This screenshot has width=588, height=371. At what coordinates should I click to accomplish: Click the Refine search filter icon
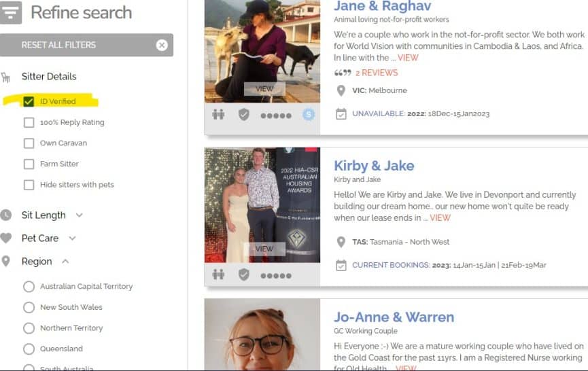(x=11, y=12)
